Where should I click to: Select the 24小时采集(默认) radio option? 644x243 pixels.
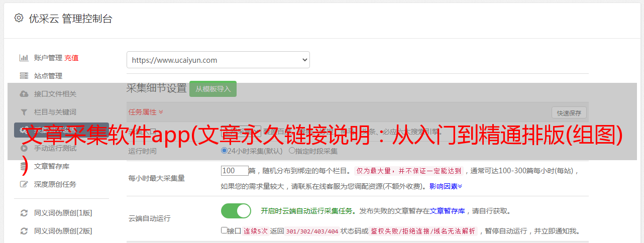[x=225, y=150]
